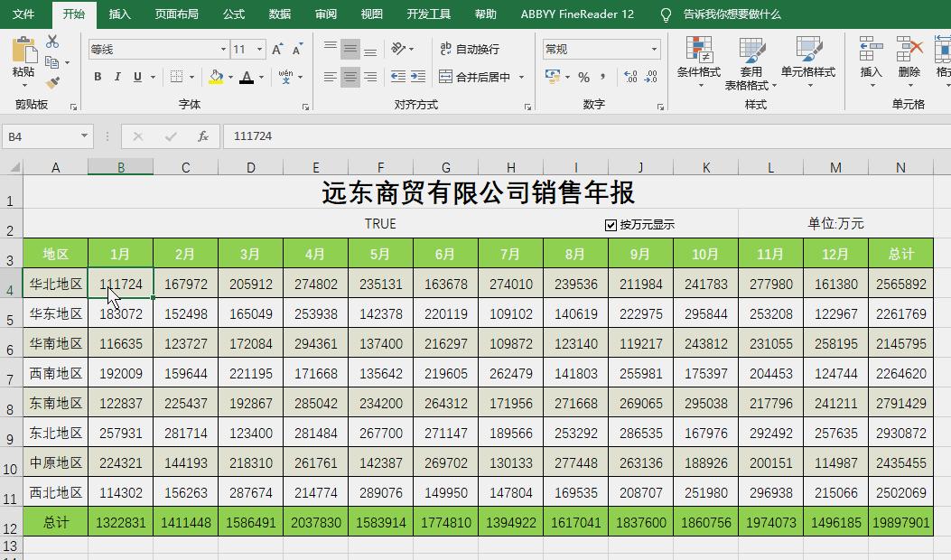951x560 pixels.
Task: Toggle Bold formatting
Action: pos(97,78)
